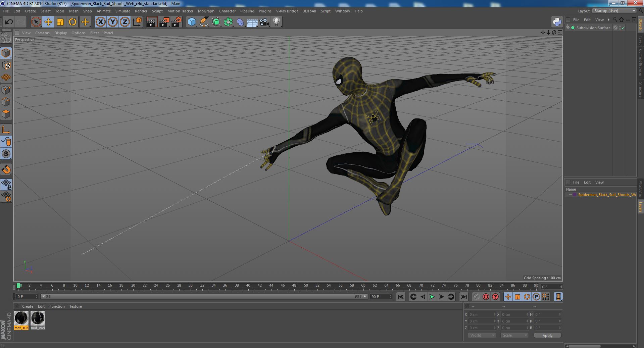This screenshot has width=644, height=348.
Task: Open the V-Ray Bridge menu
Action: pos(287,11)
